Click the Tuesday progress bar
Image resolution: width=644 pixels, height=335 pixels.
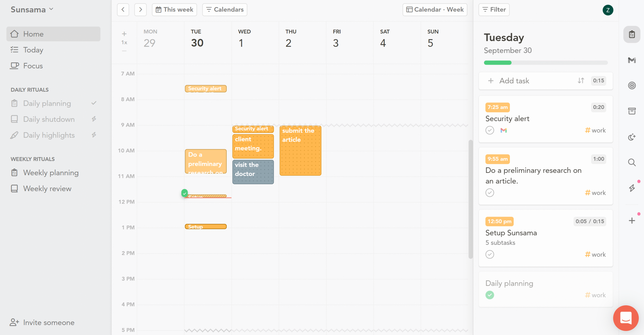coord(546,63)
